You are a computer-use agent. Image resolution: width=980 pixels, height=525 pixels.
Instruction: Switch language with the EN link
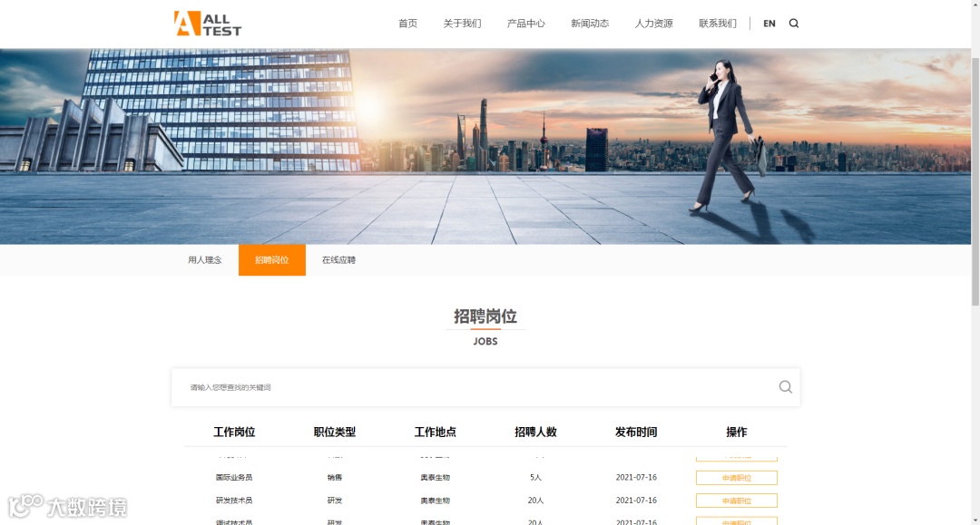tap(769, 23)
